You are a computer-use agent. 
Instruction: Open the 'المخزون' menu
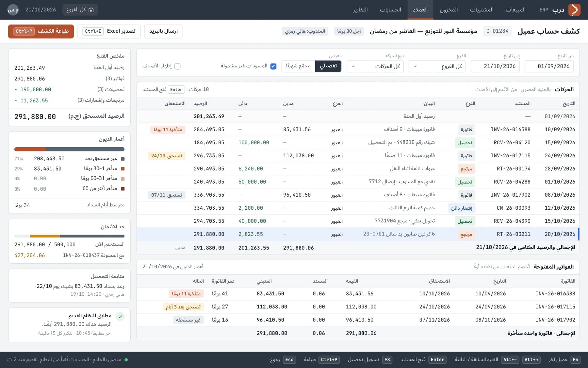coord(449,10)
